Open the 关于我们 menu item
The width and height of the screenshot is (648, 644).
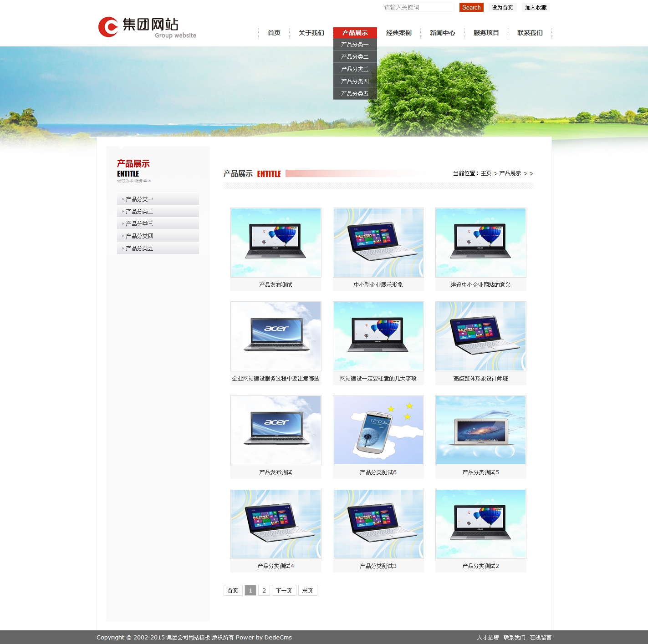point(311,33)
